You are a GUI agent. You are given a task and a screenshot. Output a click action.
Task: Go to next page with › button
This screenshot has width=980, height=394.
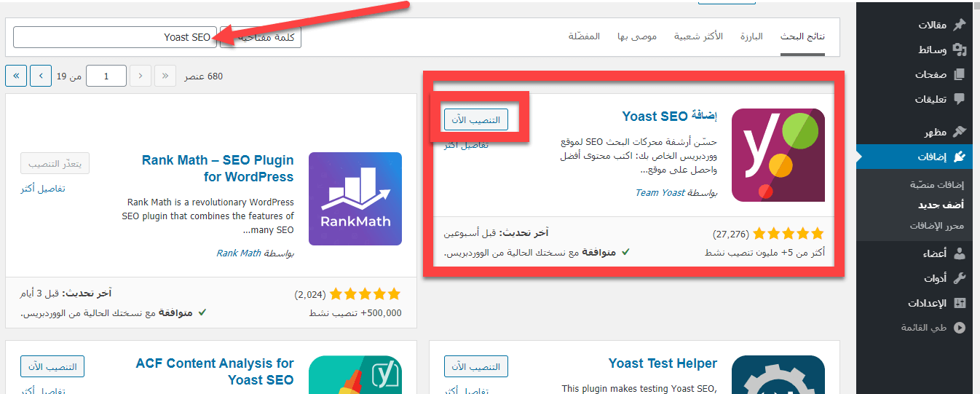point(42,76)
